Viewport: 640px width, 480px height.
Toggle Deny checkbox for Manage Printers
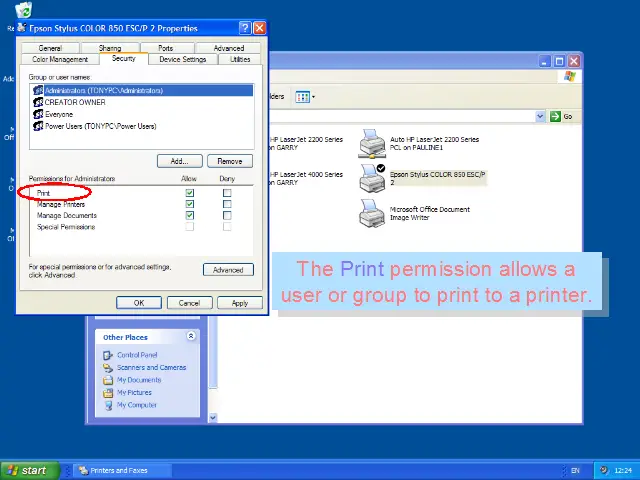(227, 204)
